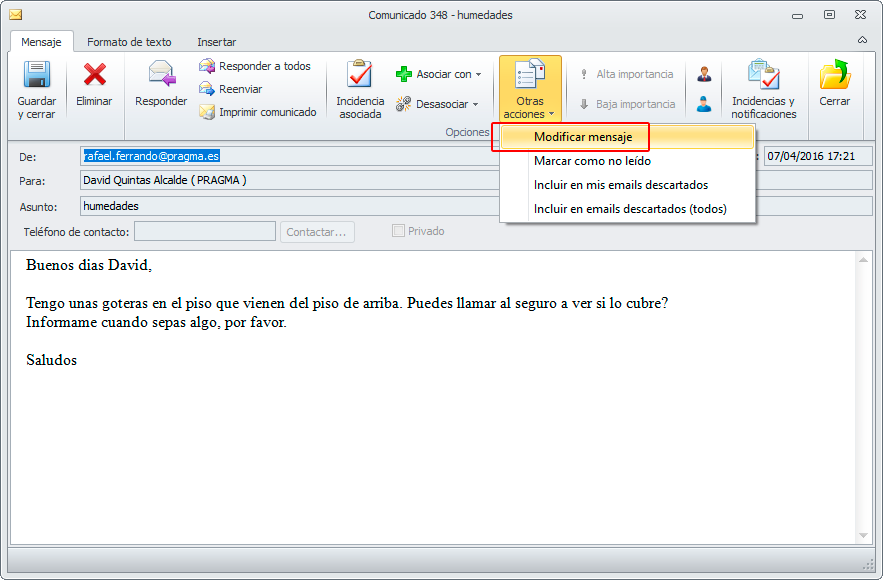Click the Contactar... button
This screenshot has width=883, height=580.
click(317, 232)
